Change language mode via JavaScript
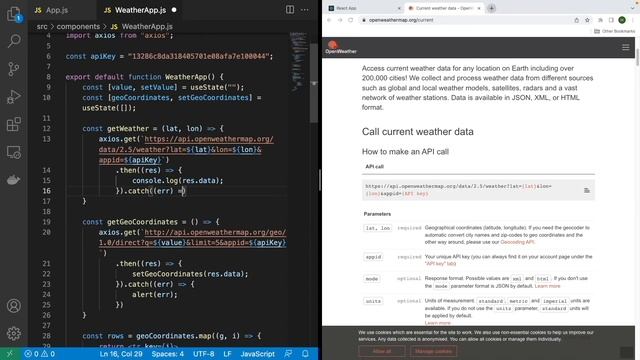Screen dimensions: 640x360 click(258, 354)
